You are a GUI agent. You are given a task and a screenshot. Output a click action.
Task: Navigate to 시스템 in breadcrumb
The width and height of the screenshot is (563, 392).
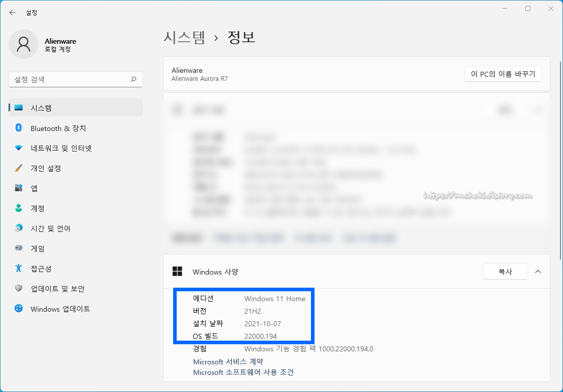pos(184,37)
